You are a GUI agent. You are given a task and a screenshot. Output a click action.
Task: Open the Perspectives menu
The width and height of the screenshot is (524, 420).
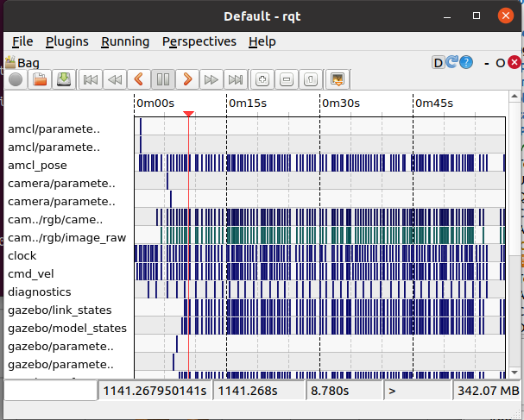click(199, 41)
